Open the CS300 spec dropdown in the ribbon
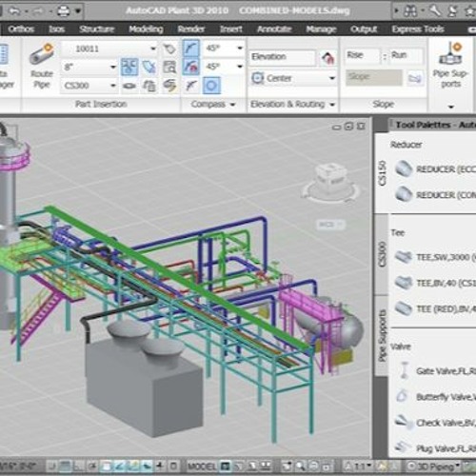This screenshot has width=476, height=476. (113, 86)
